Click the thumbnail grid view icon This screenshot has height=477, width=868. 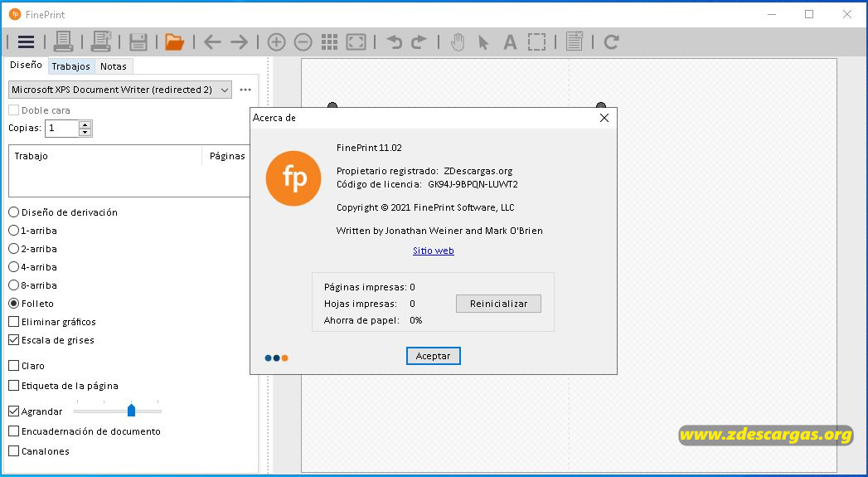coord(329,42)
